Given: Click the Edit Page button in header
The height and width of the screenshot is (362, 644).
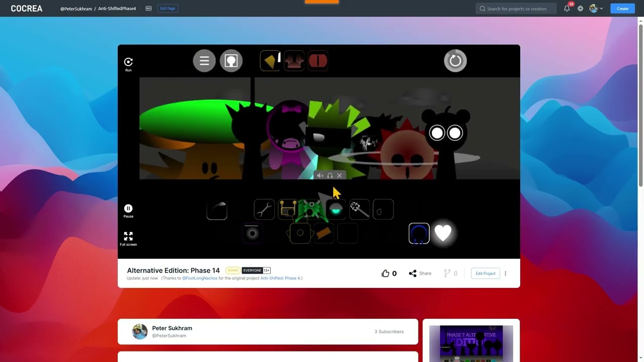Looking at the screenshot, I should point(168,9).
